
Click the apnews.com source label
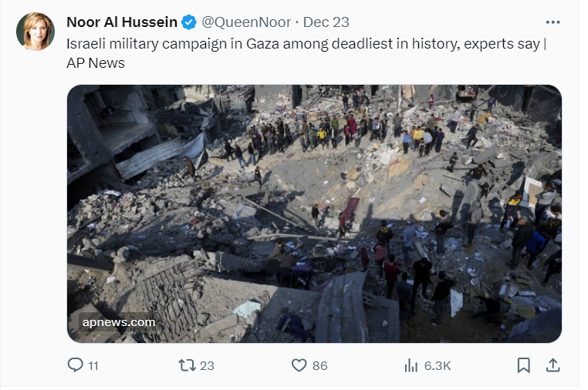tap(119, 322)
